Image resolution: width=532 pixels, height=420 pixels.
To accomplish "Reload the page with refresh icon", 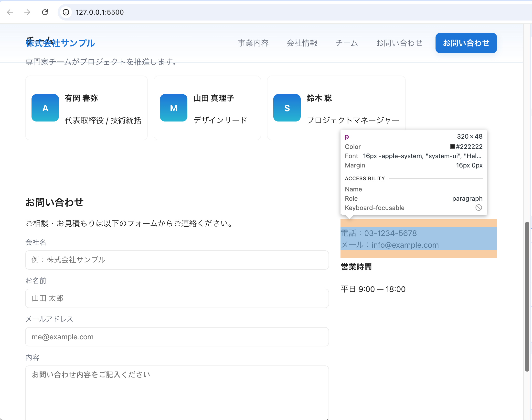I will coord(45,12).
